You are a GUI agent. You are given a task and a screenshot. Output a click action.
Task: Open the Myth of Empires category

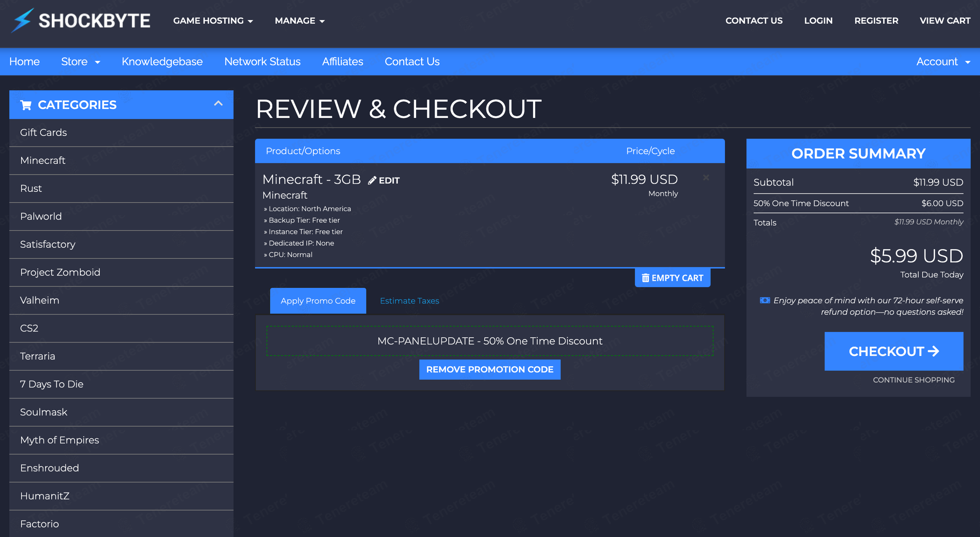[121, 440]
